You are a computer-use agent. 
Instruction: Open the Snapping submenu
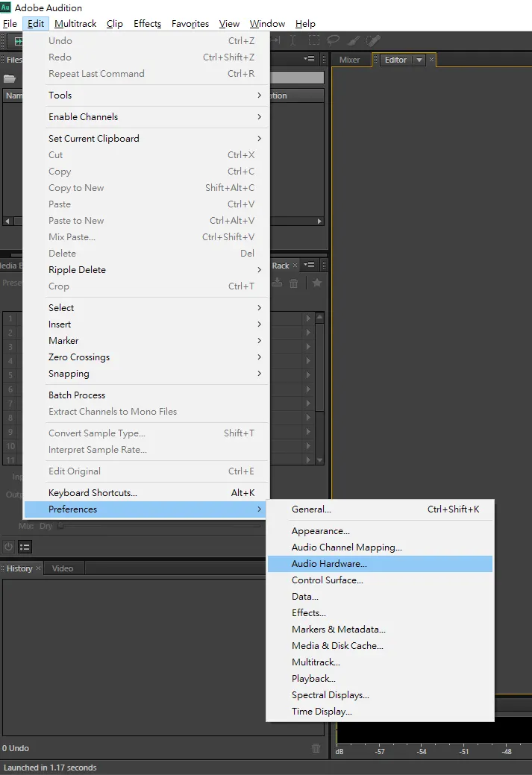coord(155,374)
